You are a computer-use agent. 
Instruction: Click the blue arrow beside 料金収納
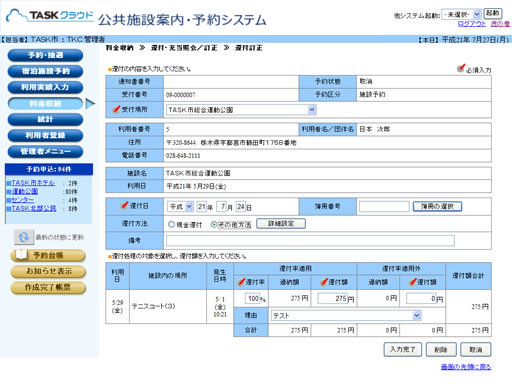point(90,104)
